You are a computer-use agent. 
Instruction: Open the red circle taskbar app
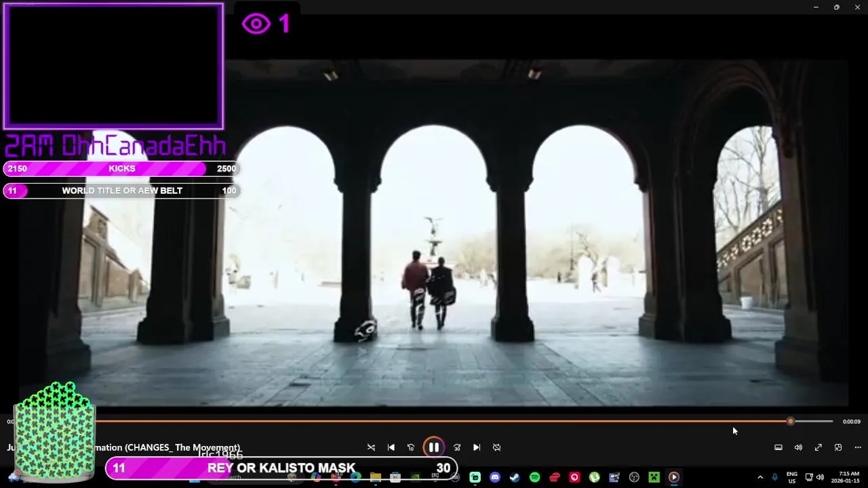pyautogui.click(x=574, y=477)
